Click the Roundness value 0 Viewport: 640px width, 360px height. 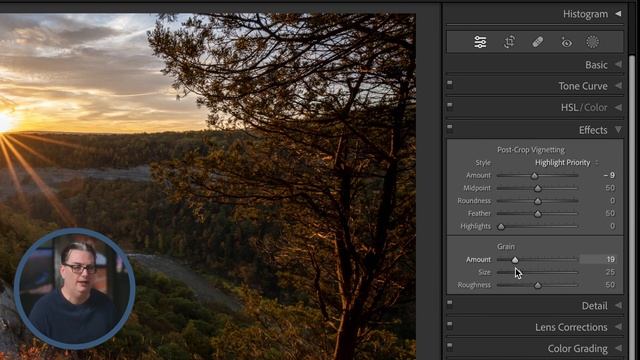pyautogui.click(x=612, y=200)
